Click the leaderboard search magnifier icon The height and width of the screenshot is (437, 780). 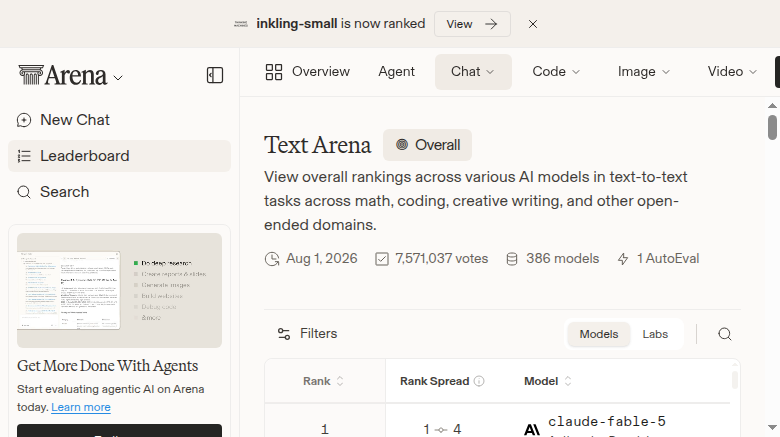(x=725, y=334)
